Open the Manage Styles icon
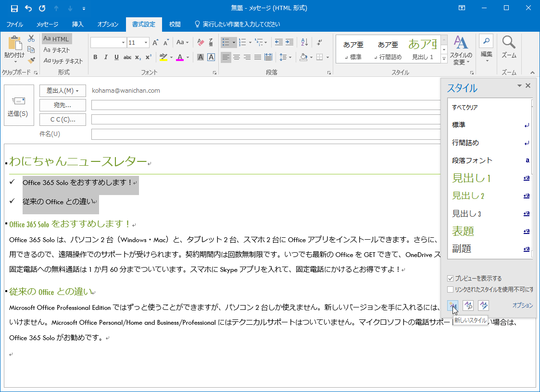This screenshot has width=540, height=392. pos(484,305)
